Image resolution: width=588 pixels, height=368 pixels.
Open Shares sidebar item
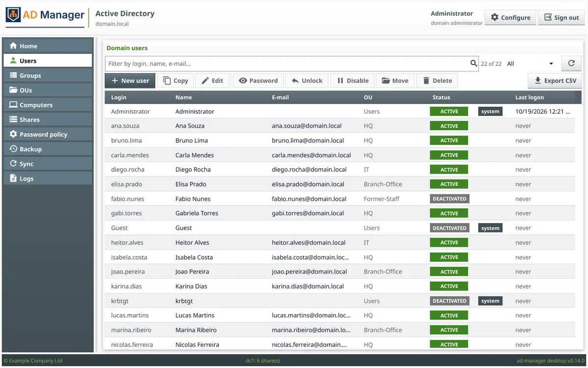tap(47, 119)
